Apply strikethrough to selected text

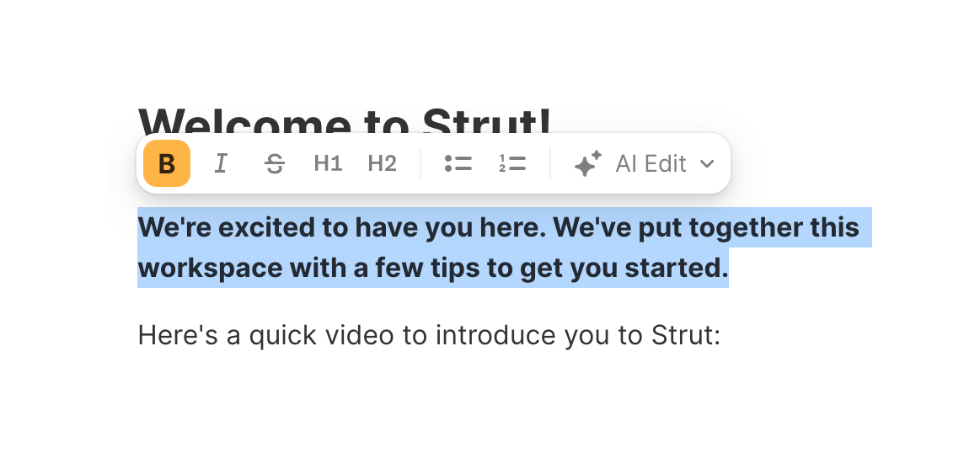(275, 163)
